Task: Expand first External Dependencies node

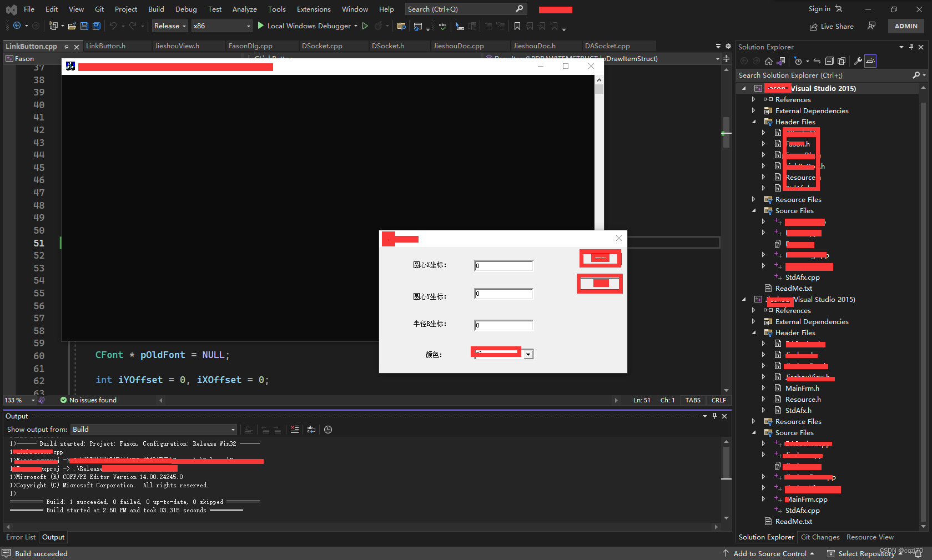Action: pos(753,110)
